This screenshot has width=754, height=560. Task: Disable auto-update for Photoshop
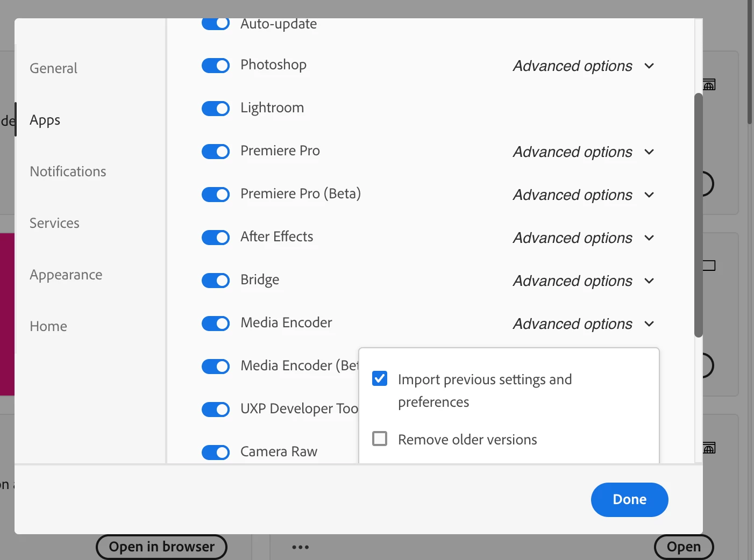[216, 66]
